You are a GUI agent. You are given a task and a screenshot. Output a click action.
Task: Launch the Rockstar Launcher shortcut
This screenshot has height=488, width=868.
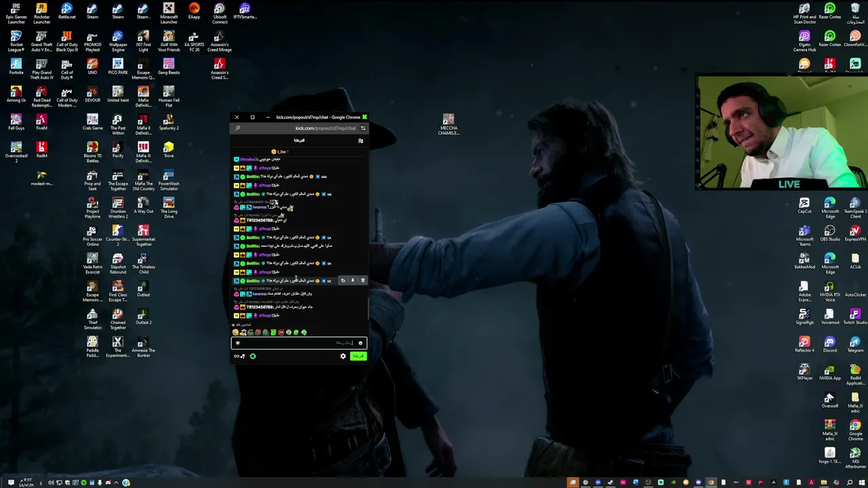pyautogui.click(x=41, y=13)
